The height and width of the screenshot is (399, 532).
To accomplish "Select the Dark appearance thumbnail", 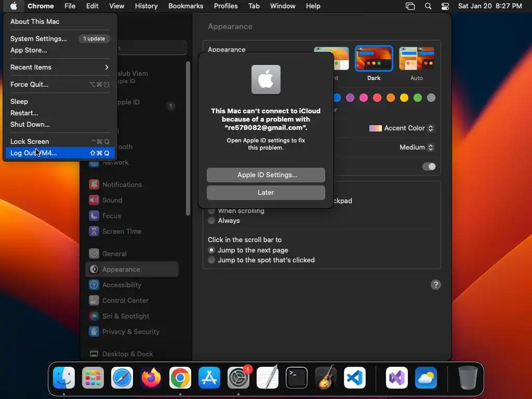I will [x=374, y=58].
